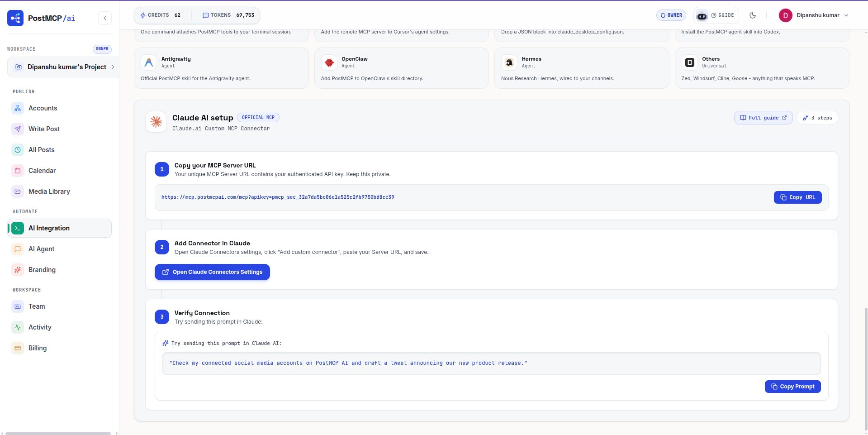Select the Antigravity agent card

(221, 68)
